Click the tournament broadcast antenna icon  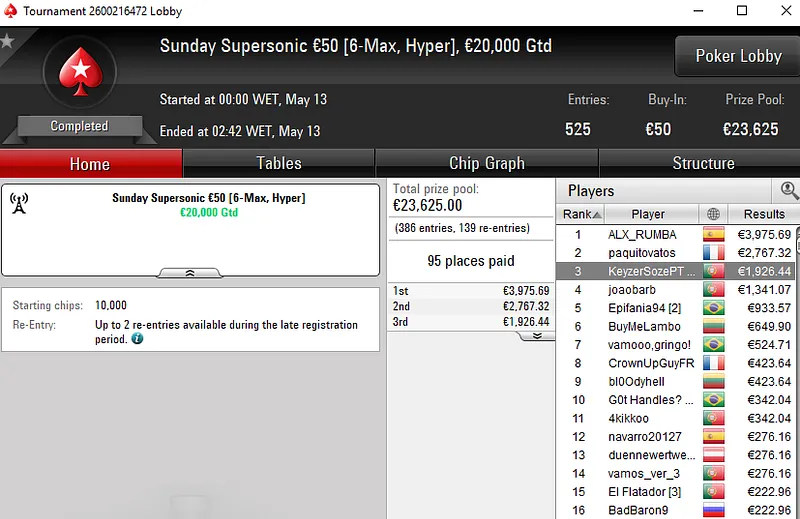pos(19,203)
